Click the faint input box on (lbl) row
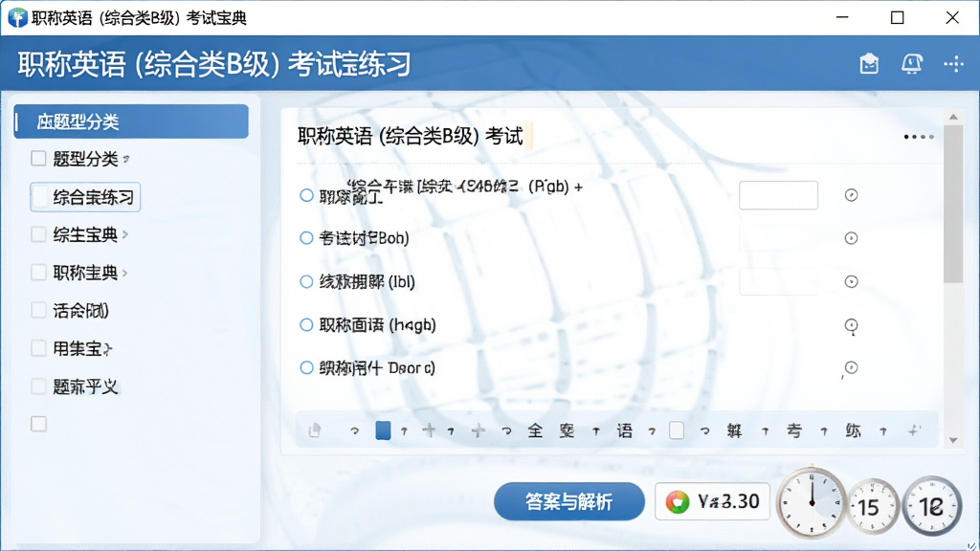Screen dimensions: 980x551 [778, 282]
